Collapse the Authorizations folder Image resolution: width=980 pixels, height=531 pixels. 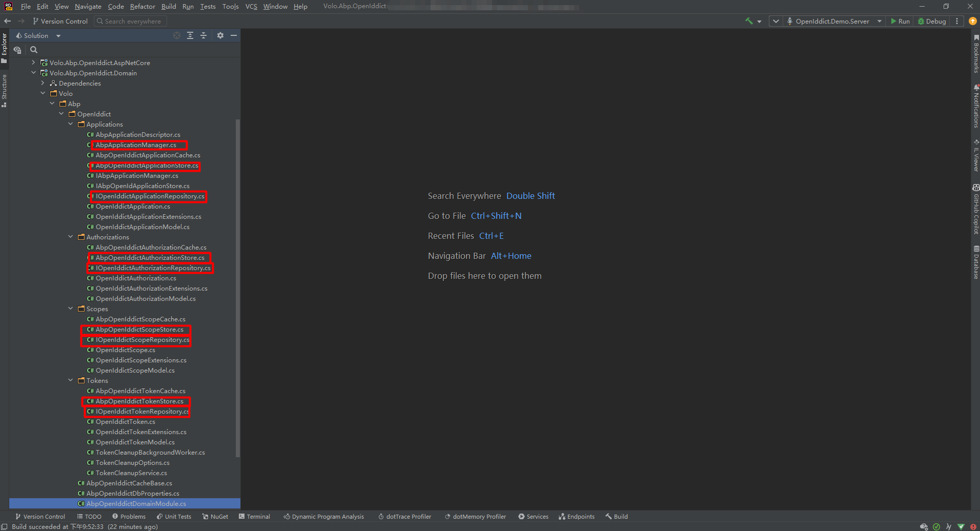(71, 237)
